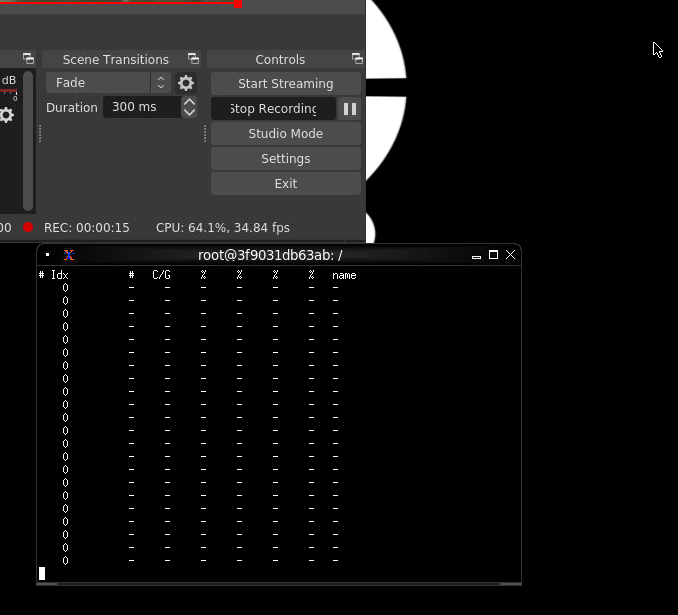Screen dimensions: 678x615
Task: Enable Studio Mode
Action: point(286,134)
